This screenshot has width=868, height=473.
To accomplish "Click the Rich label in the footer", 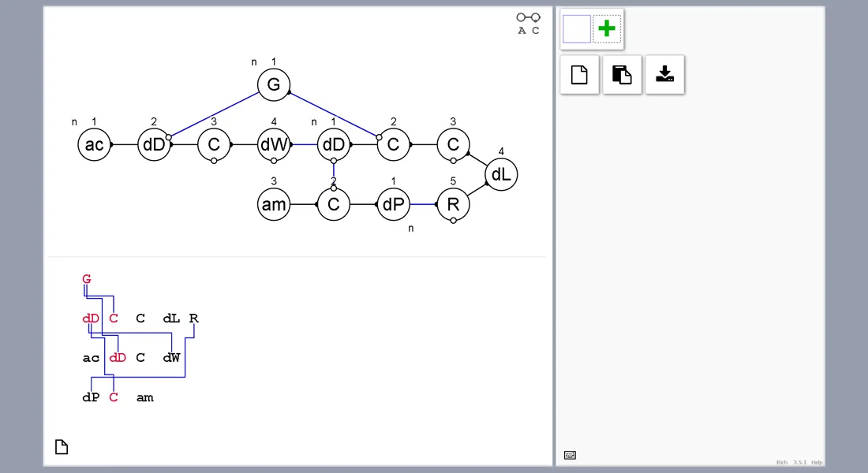I will (781, 463).
